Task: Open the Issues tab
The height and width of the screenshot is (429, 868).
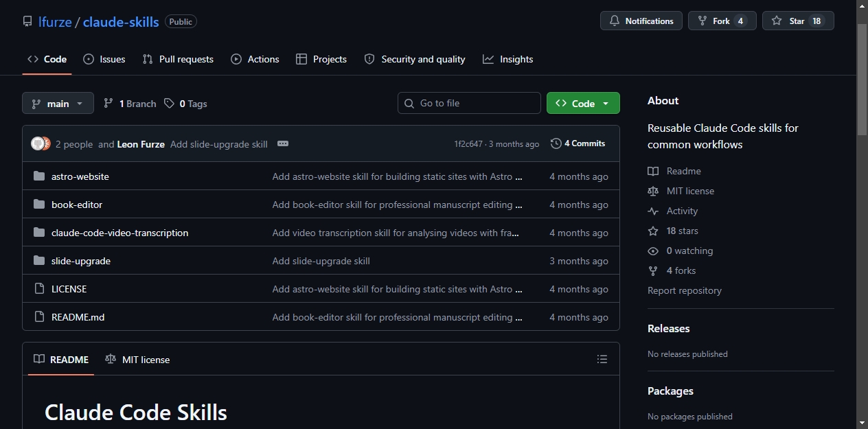Action: coord(104,59)
